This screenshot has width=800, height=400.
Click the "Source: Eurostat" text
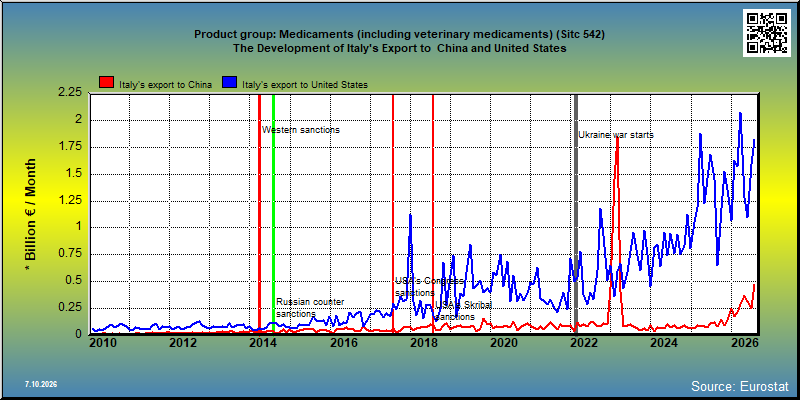coord(740,386)
